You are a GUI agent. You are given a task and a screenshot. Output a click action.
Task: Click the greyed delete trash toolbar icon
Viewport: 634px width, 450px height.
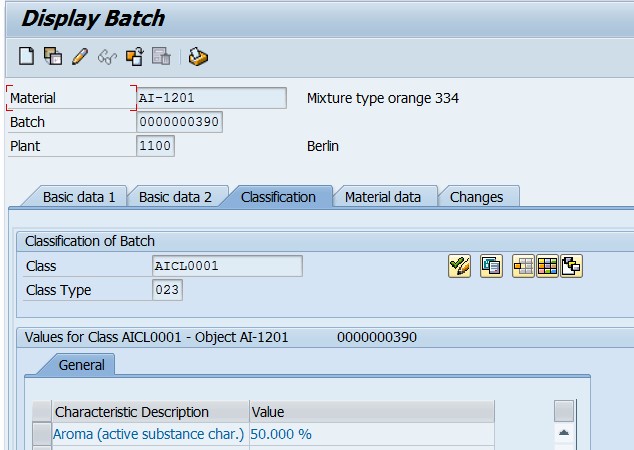(x=161, y=56)
